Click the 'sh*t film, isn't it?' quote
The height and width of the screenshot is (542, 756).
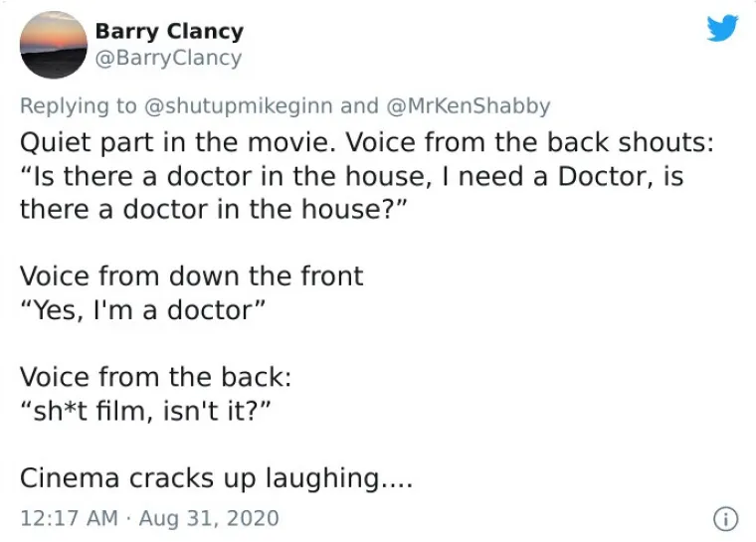click(145, 412)
